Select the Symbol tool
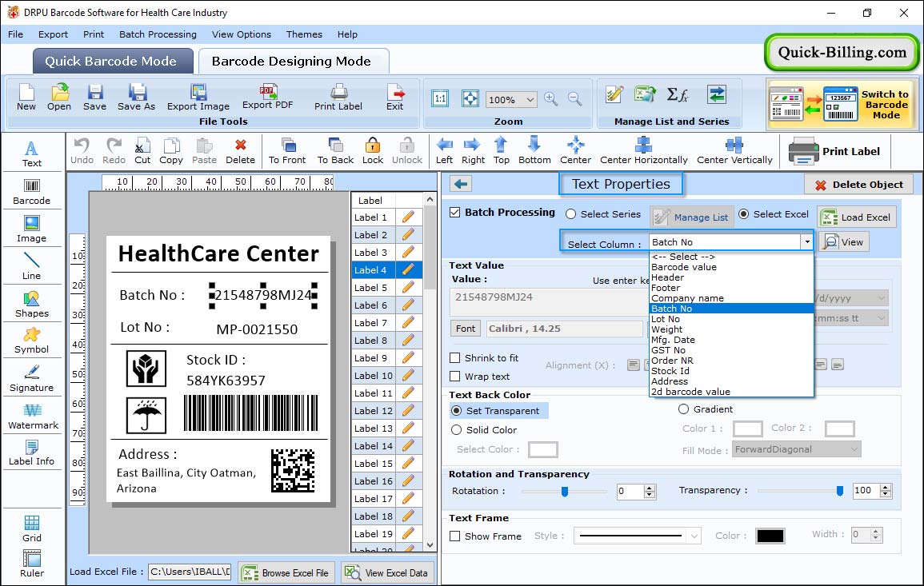The width and height of the screenshot is (924, 586). [32, 341]
